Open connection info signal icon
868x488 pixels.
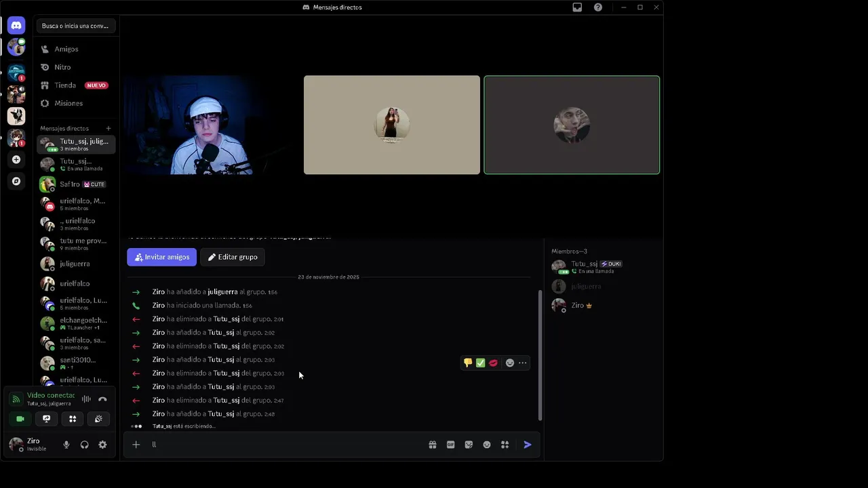[x=16, y=399]
